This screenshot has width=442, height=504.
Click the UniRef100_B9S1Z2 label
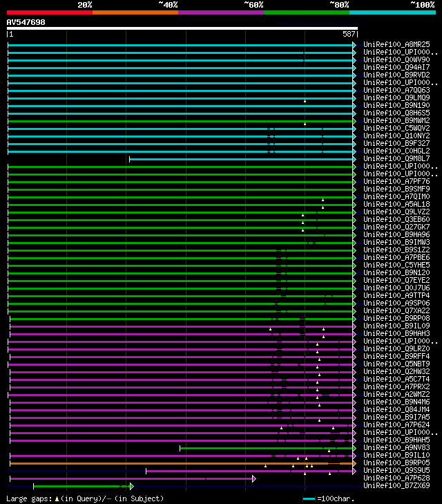(396, 250)
